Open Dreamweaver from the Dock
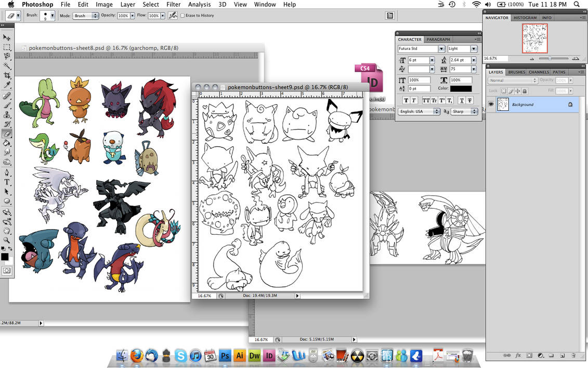The width and height of the screenshot is (588, 368). [x=254, y=355]
